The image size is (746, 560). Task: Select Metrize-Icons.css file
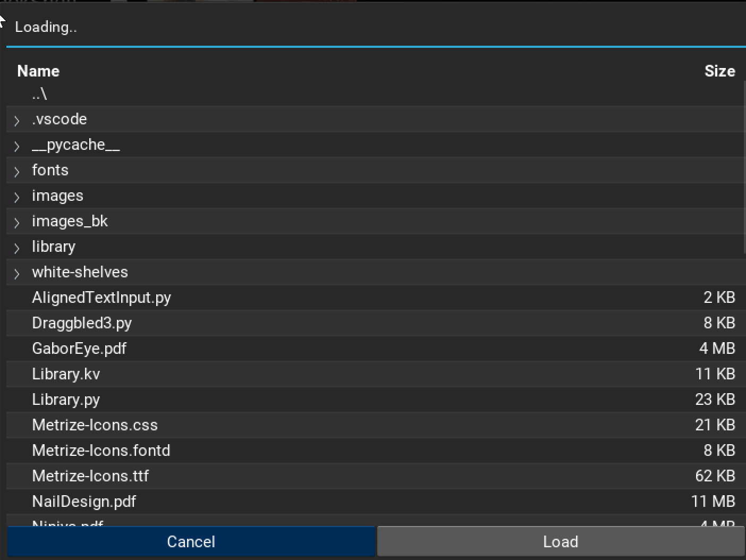click(95, 425)
